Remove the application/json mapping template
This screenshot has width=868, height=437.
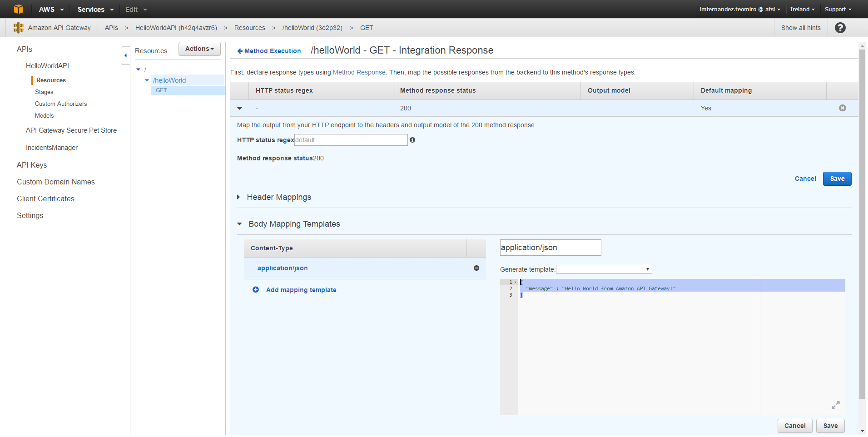tap(476, 268)
